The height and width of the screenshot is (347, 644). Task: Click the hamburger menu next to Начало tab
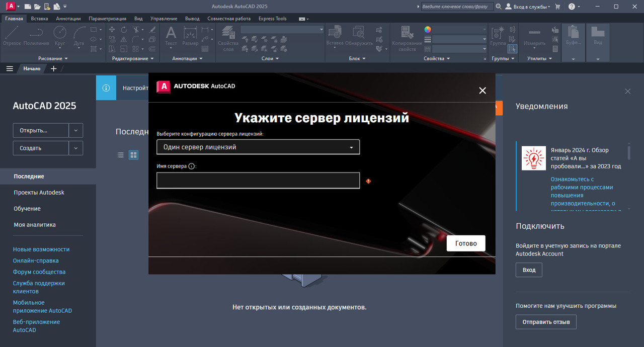tap(10, 68)
